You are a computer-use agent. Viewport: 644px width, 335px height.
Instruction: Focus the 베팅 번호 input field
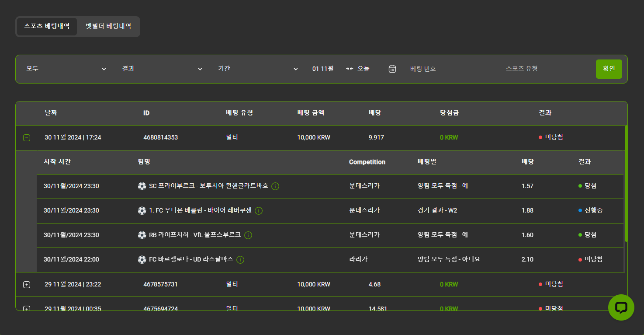point(450,69)
